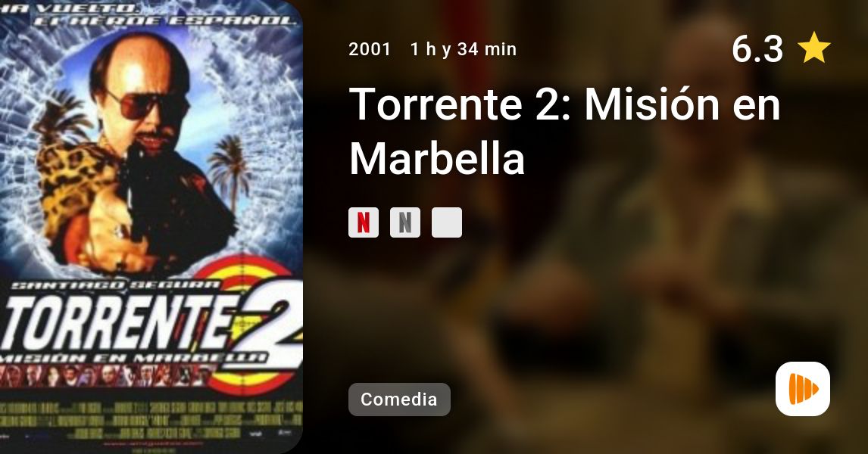Open the Comedia genre tag
The width and height of the screenshot is (868, 454).
click(x=399, y=400)
